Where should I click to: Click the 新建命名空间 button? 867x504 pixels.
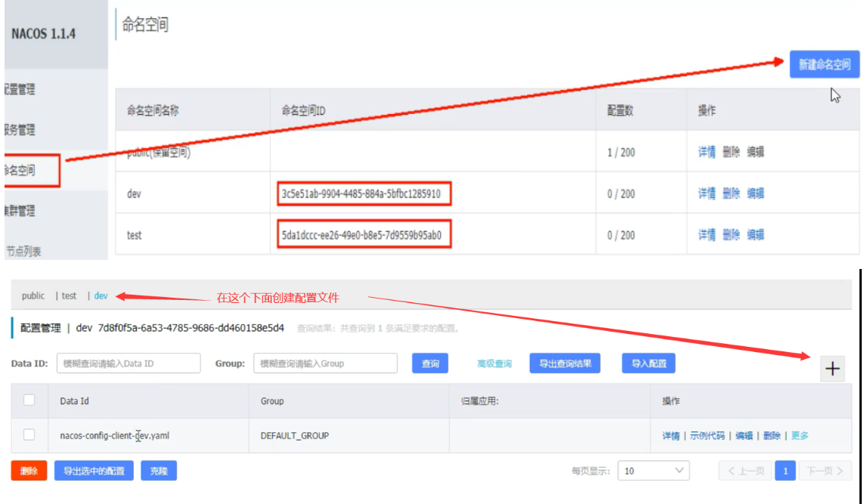pos(824,64)
